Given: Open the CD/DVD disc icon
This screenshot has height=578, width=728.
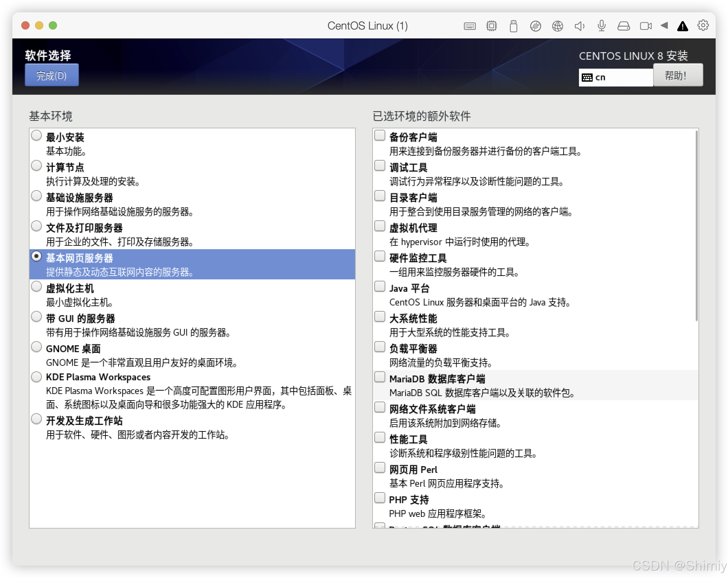Looking at the screenshot, I should (x=535, y=26).
